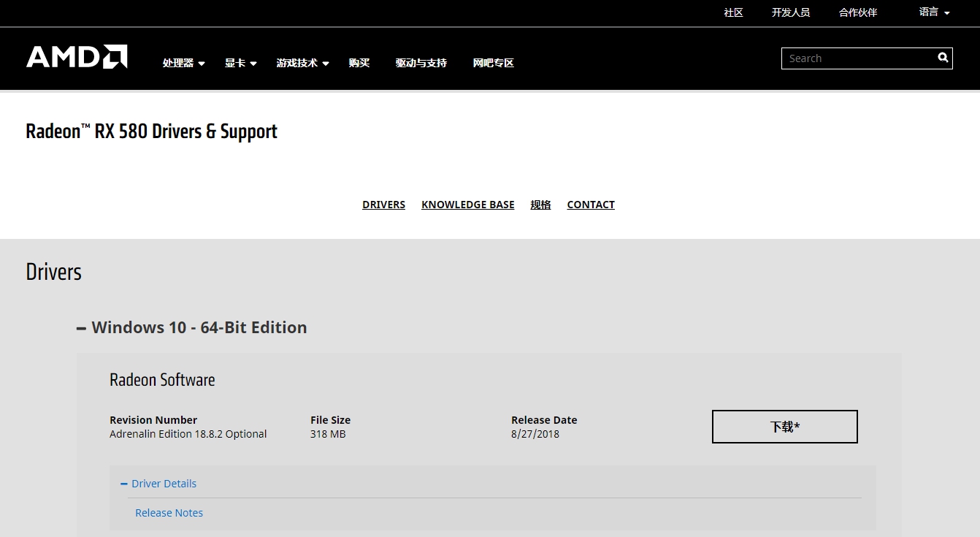Open the 显卡 dropdown menu
This screenshot has height=537, width=980.
pyautogui.click(x=240, y=64)
